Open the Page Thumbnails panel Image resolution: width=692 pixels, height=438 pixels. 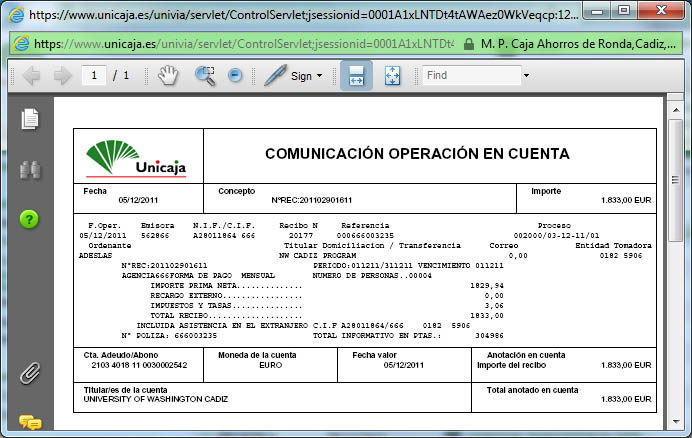30,119
